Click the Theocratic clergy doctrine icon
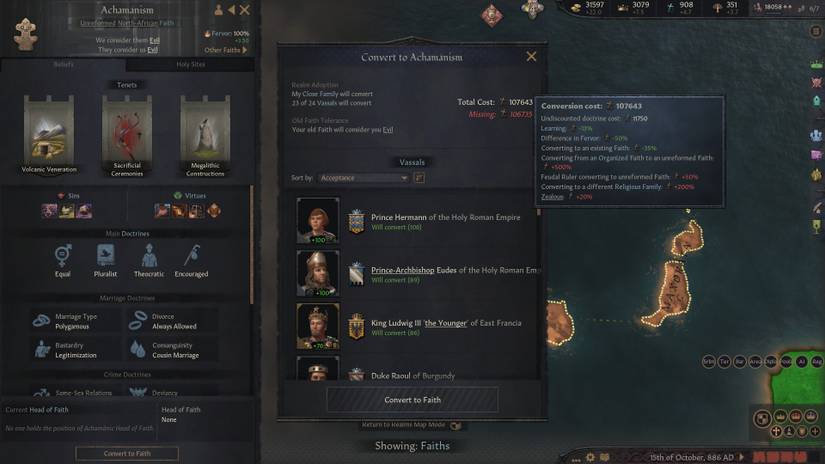 pyautogui.click(x=149, y=255)
